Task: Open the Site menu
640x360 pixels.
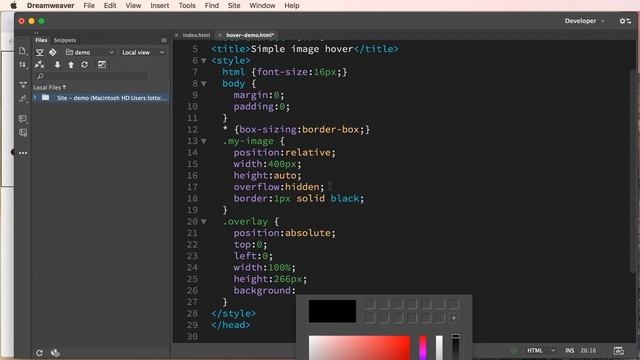Action: pos(234,5)
